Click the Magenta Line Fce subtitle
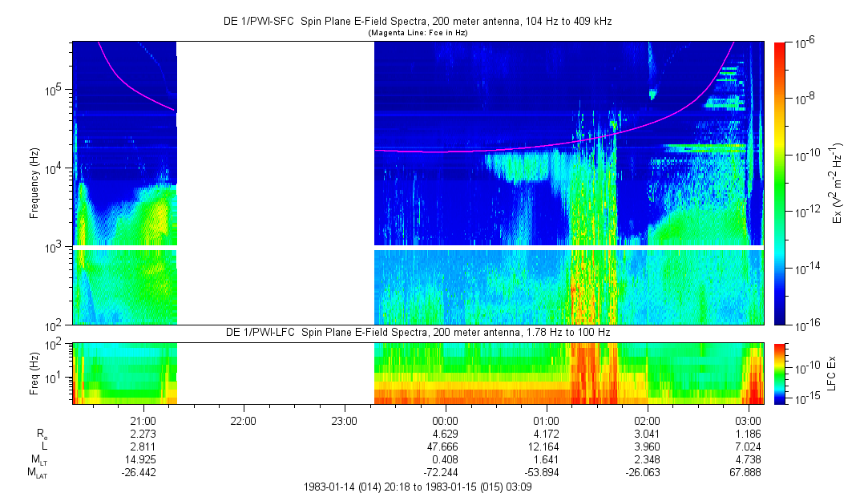This screenshot has width=868, height=497. click(418, 33)
